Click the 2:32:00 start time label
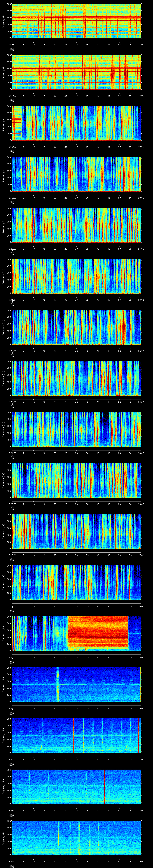The image size is (153, 868). [12, 862]
